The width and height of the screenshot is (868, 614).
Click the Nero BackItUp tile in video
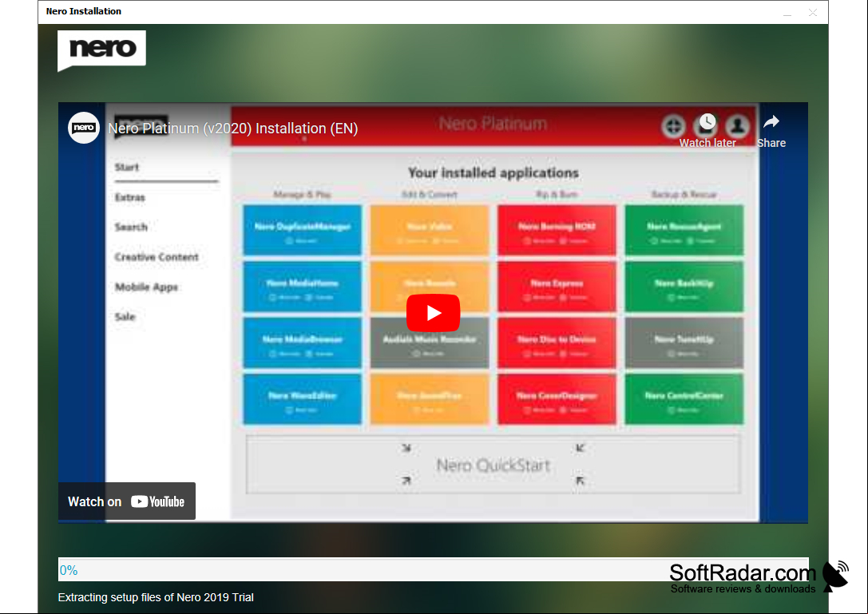pyautogui.click(x=684, y=287)
